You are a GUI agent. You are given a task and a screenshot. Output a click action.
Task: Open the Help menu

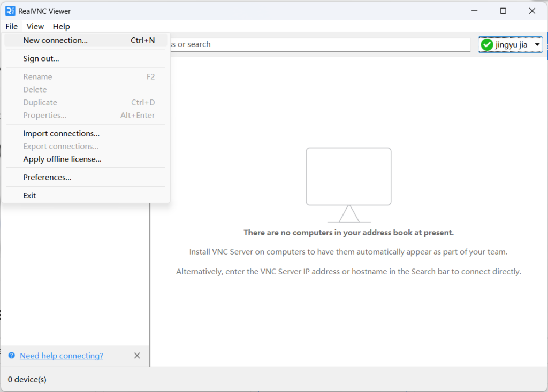click(61, 26)
